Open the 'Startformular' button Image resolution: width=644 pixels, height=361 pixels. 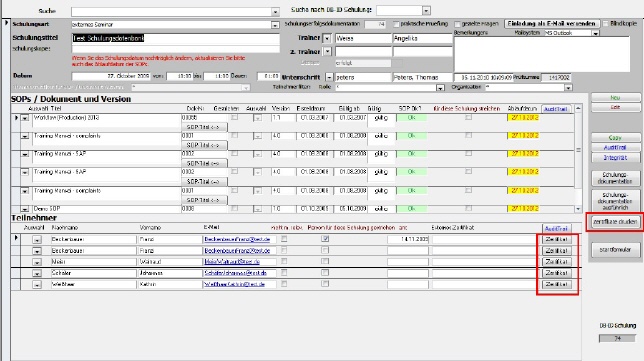615,250
